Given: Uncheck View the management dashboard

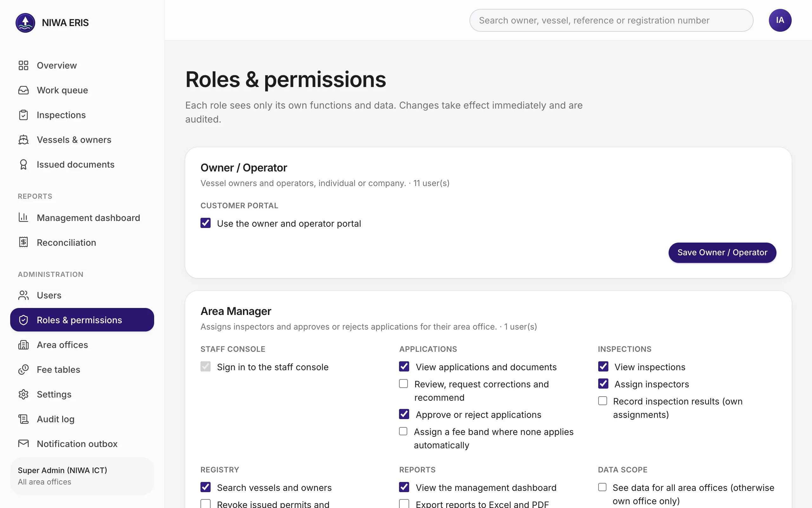Looking at the screenshot, I should pyautogui.click(x=404, y=487).
